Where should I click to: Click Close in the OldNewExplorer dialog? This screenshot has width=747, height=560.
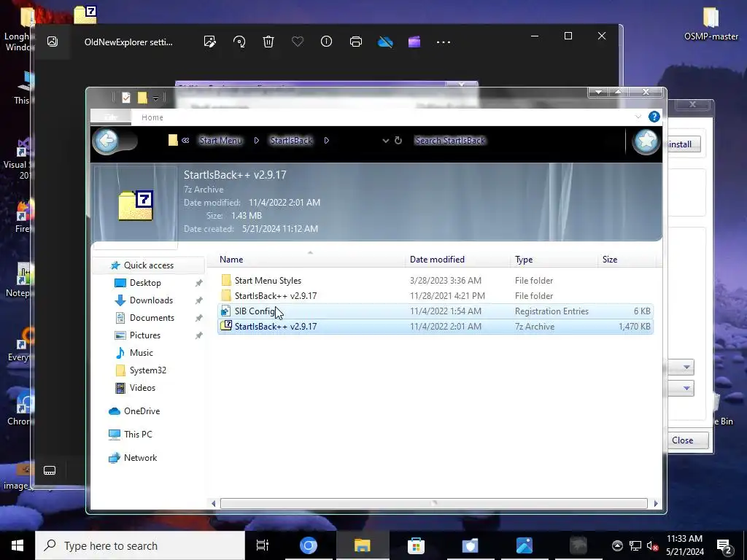click(x=686, y=440)
